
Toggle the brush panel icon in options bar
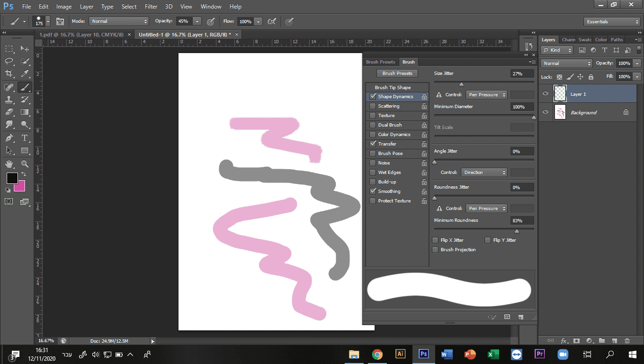tap(60, 21)
